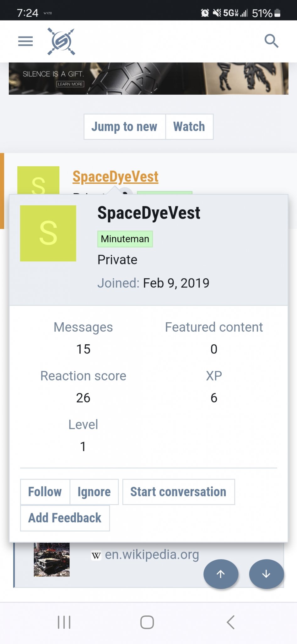Watch this thread
Viewport: 297px width, 644px height.
coord(189,127)
